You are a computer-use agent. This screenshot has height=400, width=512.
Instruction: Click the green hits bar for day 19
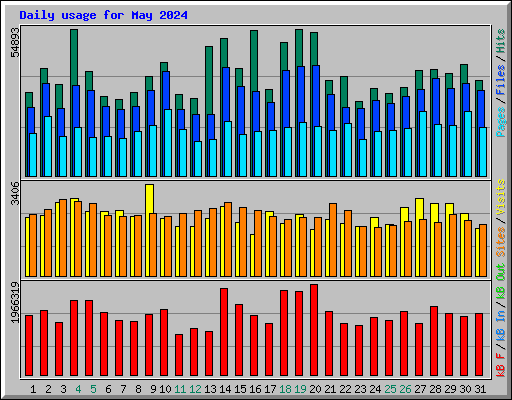pyautogui.click(x=299, y=48)
